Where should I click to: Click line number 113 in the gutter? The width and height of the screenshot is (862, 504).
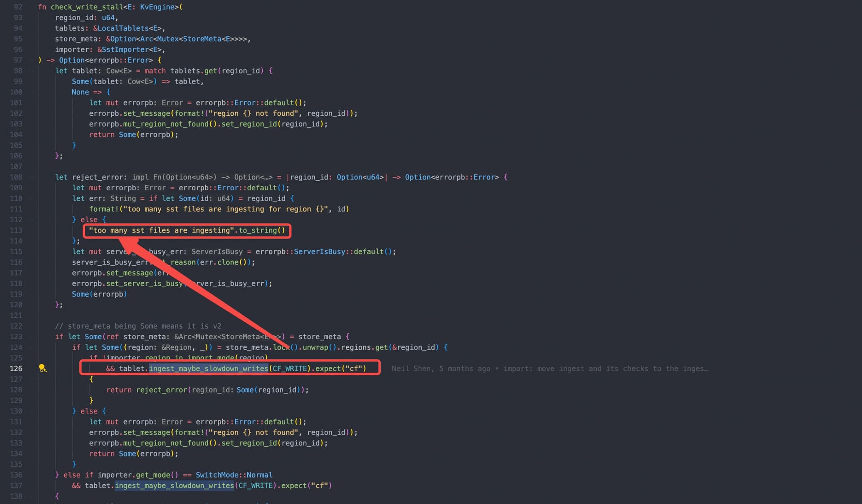click(x=16, y=230)
